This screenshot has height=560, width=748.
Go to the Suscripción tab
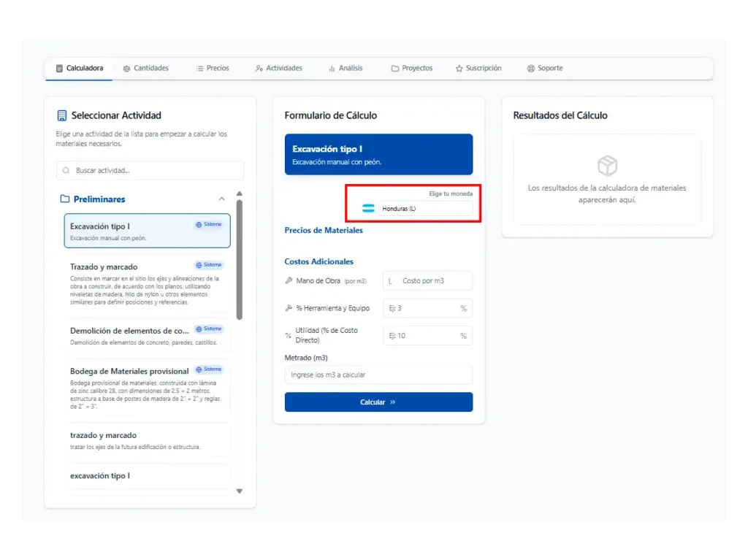point(478,69)
